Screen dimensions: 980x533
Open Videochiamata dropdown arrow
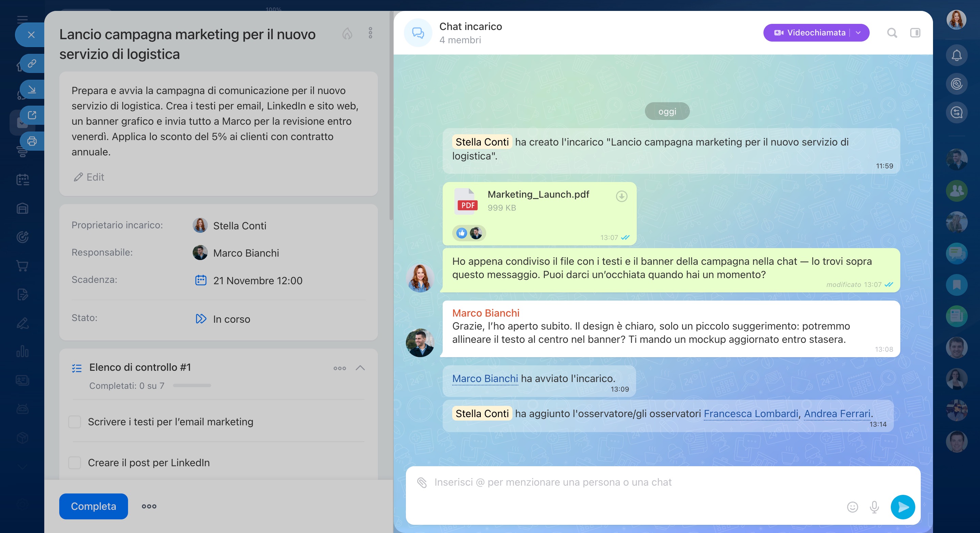click(858, 33)
